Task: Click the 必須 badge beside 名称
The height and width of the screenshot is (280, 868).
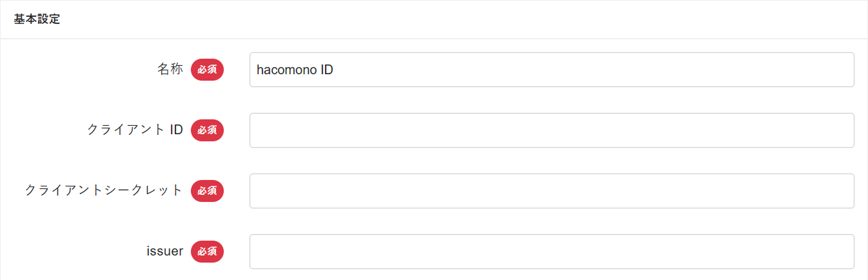Action: point(207,70)
